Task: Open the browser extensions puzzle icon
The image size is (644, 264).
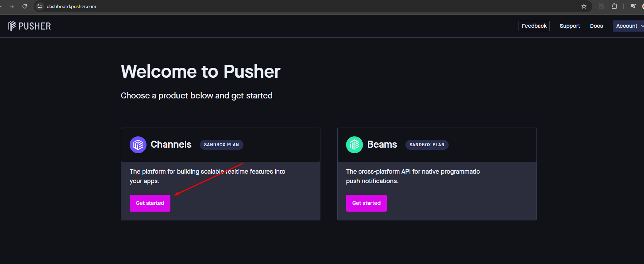Action: [x=614, y=6]
